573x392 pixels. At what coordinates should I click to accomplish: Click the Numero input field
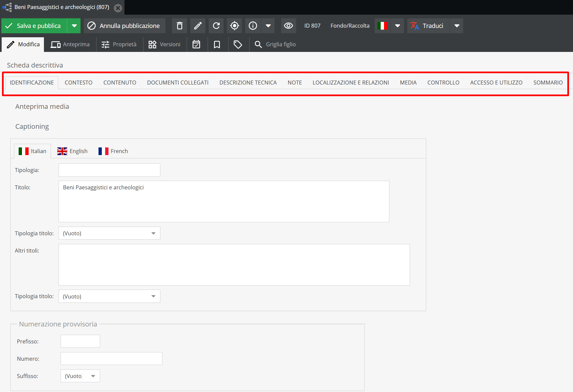(x=111, y=359)
